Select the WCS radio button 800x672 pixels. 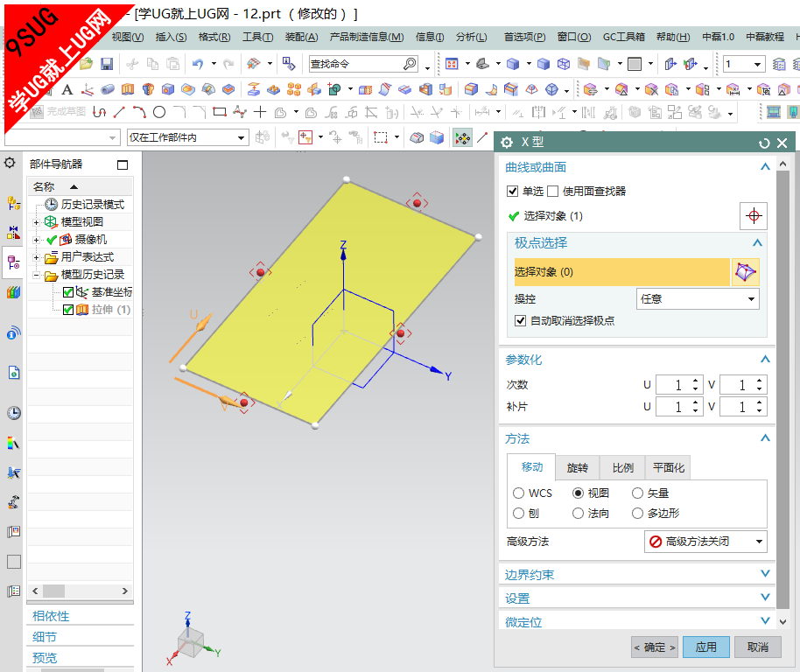tap(518, 493)
